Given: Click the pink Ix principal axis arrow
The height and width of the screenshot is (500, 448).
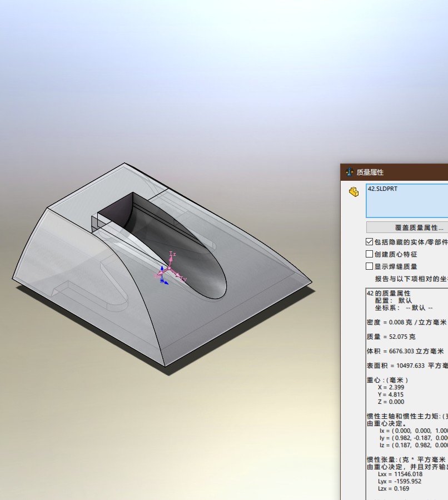Looking at the screenshot, I should (160, 274).
